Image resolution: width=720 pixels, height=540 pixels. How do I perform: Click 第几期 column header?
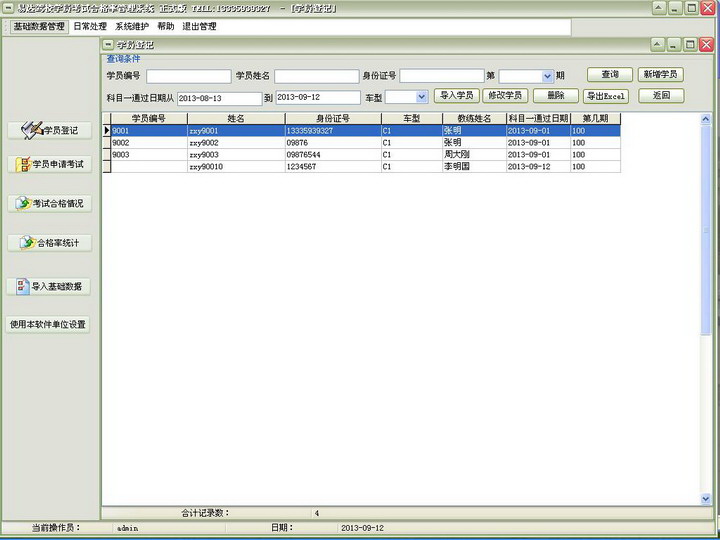click(x=596, y=118)
